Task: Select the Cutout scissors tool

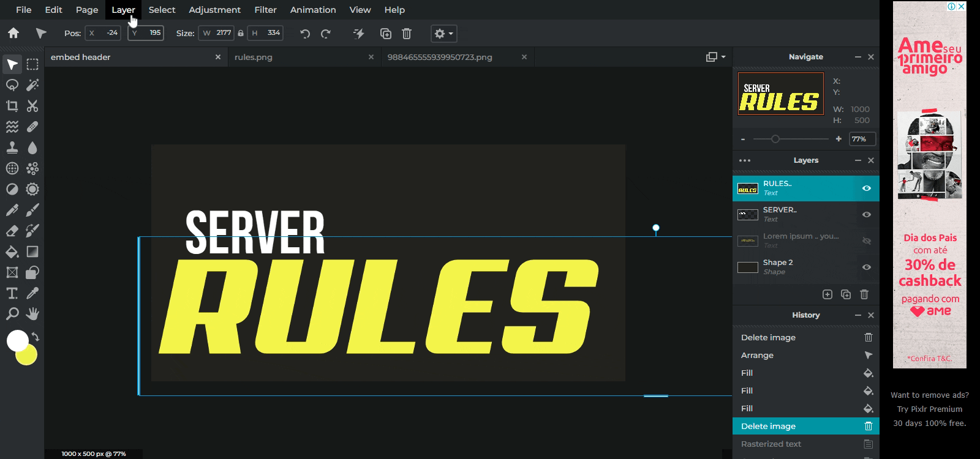Action: tap(32, 106)
